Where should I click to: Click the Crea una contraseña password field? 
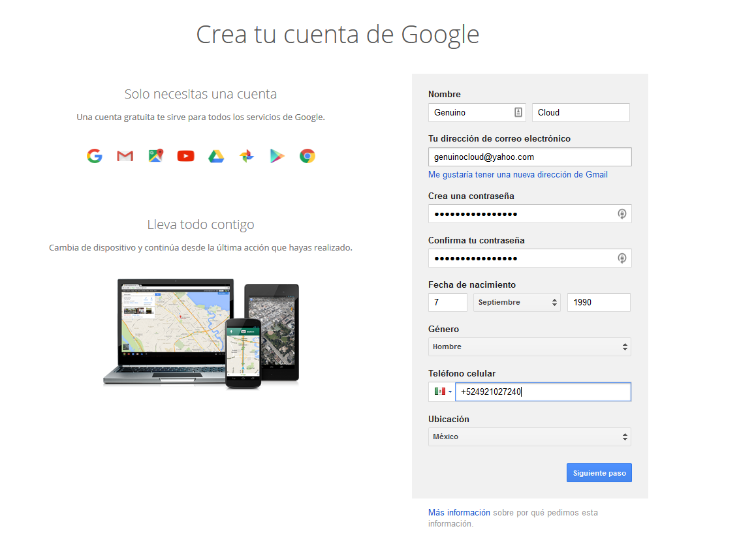(530, 213)
